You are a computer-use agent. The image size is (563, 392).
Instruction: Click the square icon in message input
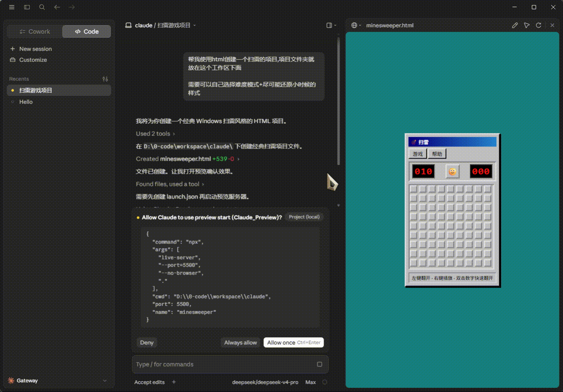pos(319,364)
